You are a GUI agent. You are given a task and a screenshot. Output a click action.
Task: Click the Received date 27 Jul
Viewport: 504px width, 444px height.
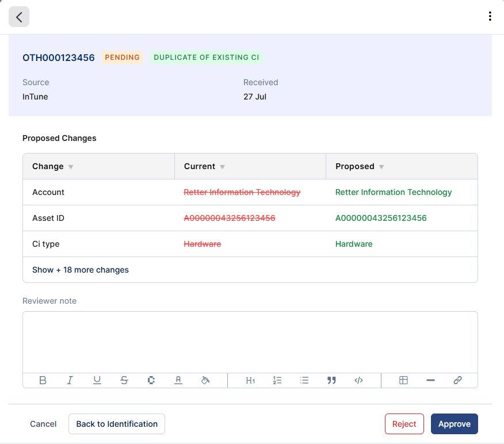[x=254, y=97]
